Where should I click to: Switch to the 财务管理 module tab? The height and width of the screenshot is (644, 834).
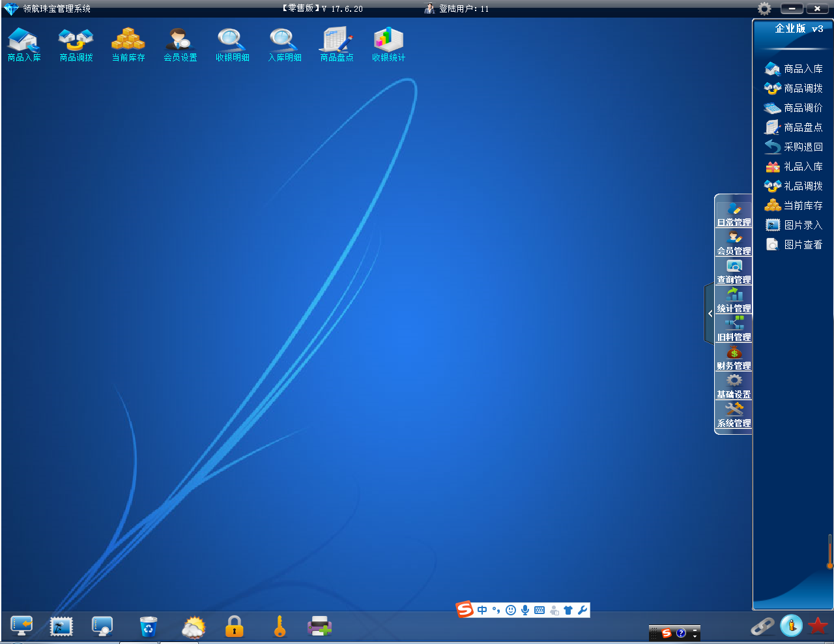pos(734,358)
